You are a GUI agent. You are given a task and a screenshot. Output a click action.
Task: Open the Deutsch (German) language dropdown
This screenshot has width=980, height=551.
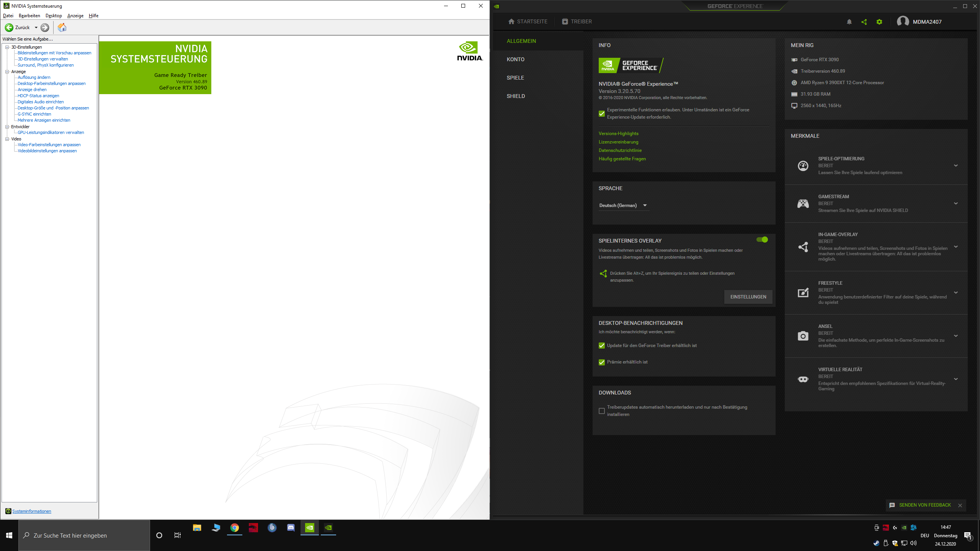click(623, 205)
